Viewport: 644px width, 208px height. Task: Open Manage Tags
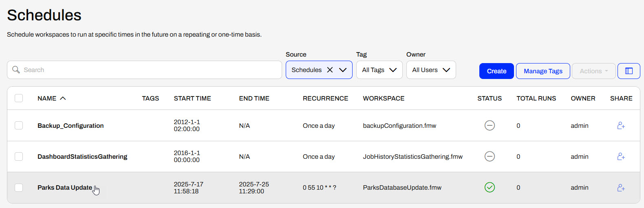coord(543,71)
